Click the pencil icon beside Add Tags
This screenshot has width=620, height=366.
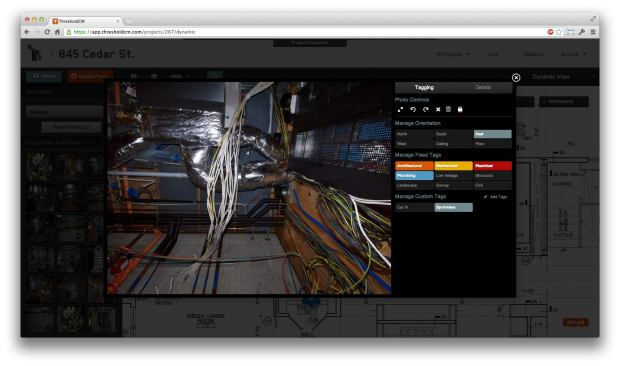coord(485,197)
